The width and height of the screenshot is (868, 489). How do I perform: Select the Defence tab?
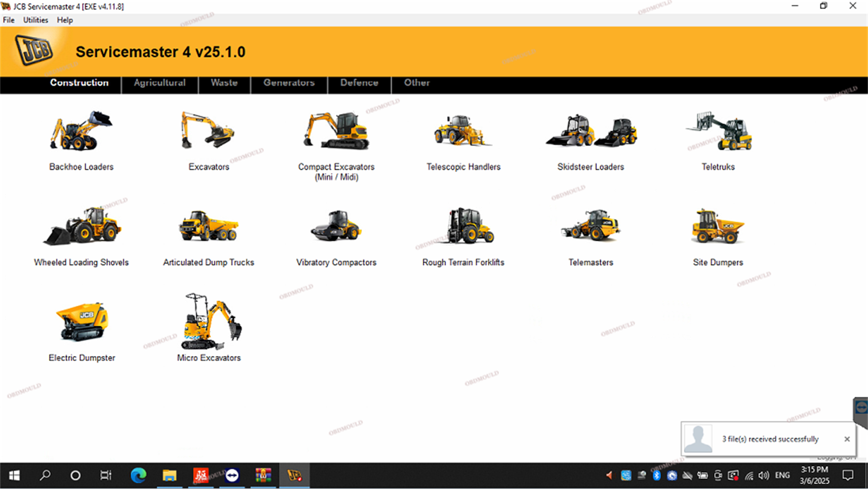pos(359,83)
